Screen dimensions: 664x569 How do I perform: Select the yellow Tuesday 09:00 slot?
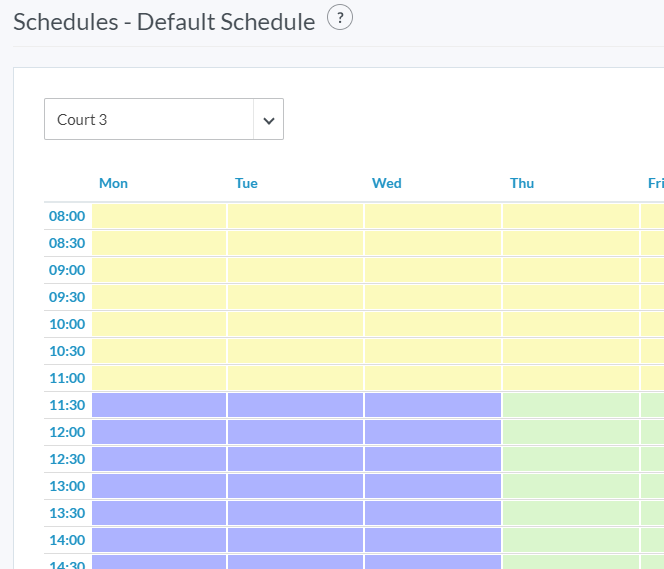(295, 270)
